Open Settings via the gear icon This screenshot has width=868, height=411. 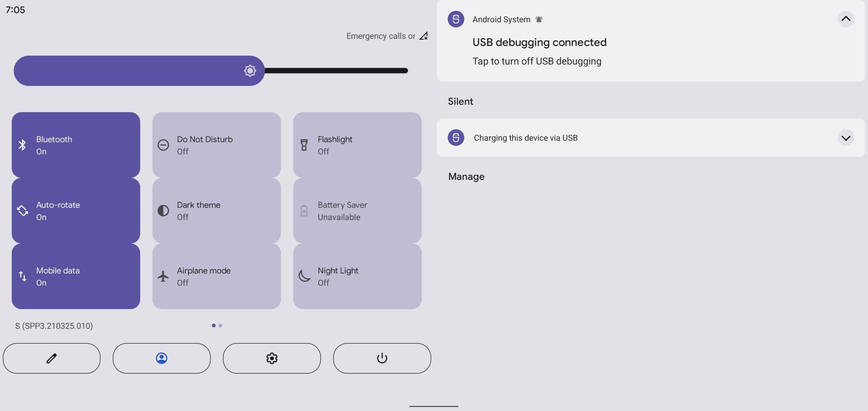pyautogui.click(x=272, y=358)
